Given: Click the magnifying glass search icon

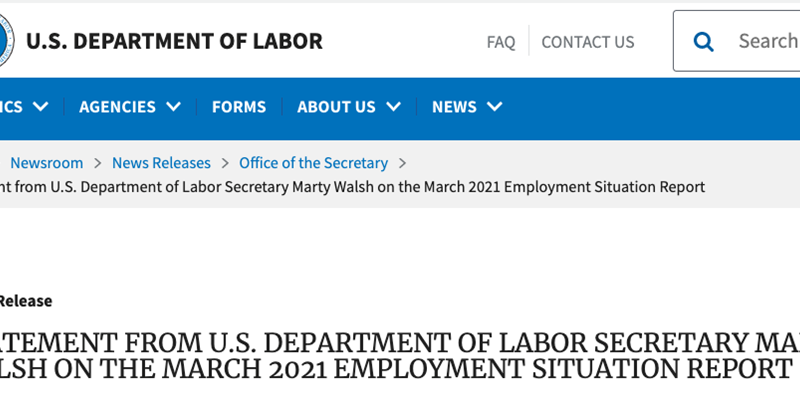Looking at the screenshot, I should 704,41.
